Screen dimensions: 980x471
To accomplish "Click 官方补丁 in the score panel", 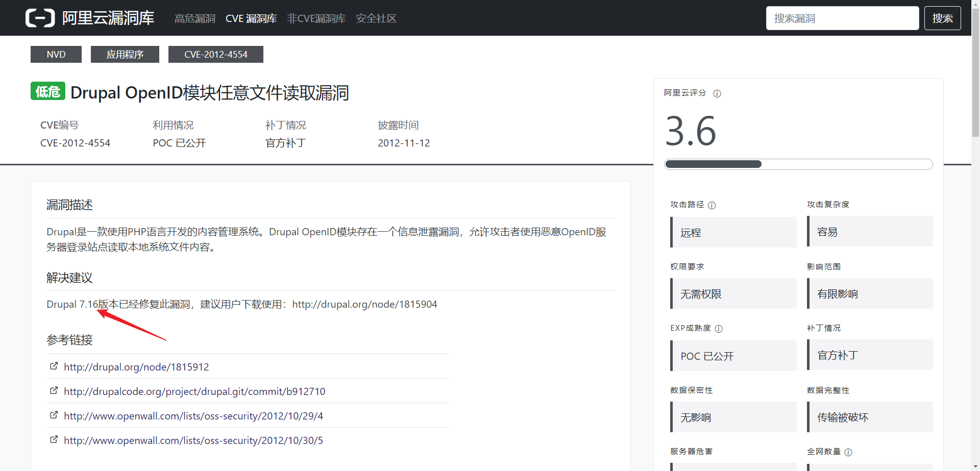I will pyautogui.click(x=870, y=355).
